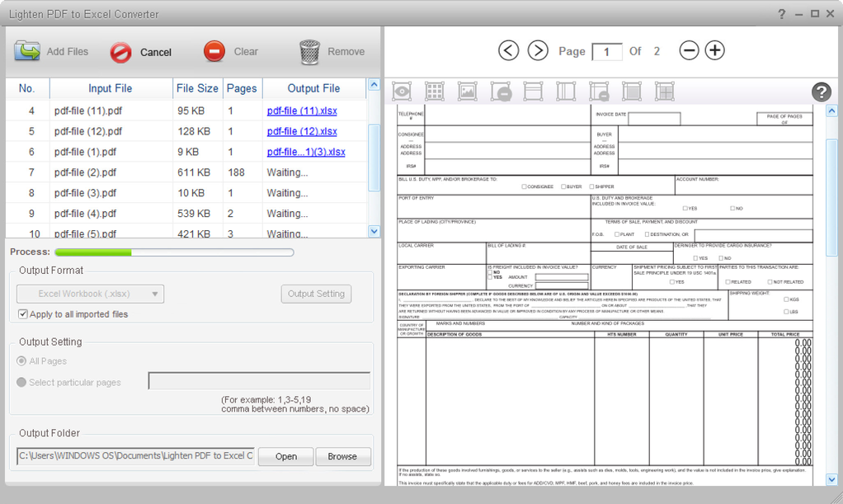
Task: Open the Excel Workbook (.xlsx) format dropdown
Action: [91, 294]
